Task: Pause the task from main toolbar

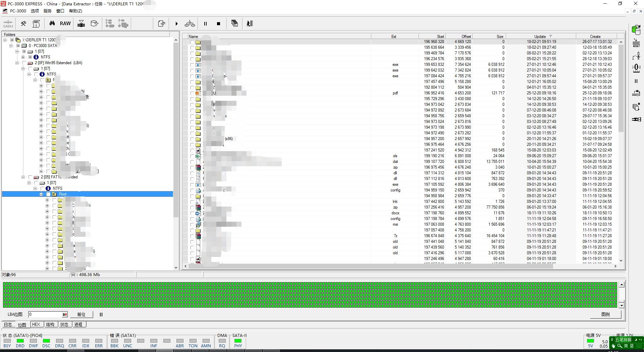Action: (x=205, y=24)
